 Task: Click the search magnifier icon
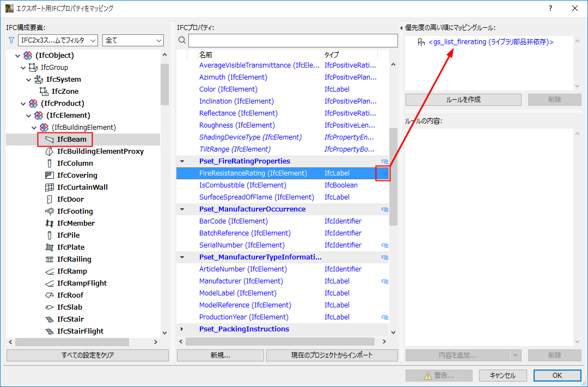coord(182,40)
